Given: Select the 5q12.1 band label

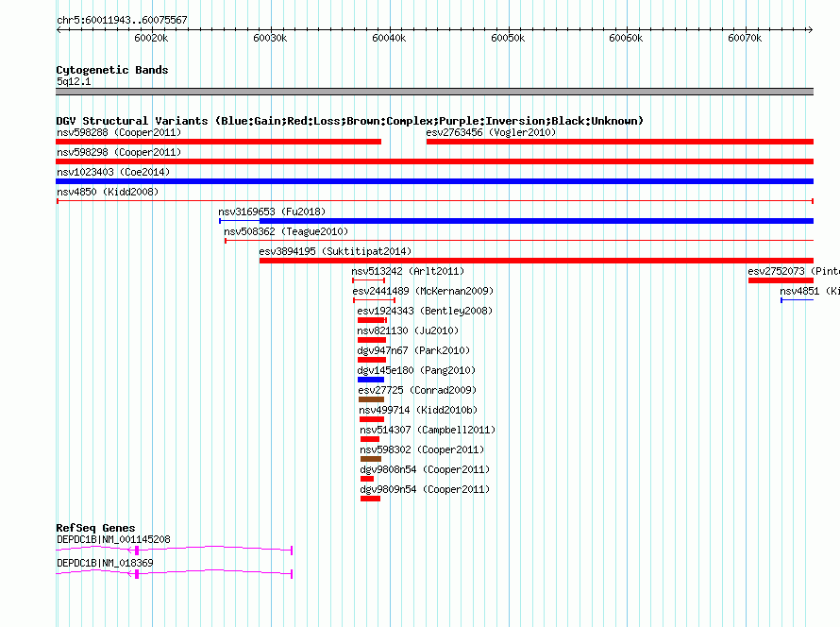Looking at the screenshot, I should [74, 81].
